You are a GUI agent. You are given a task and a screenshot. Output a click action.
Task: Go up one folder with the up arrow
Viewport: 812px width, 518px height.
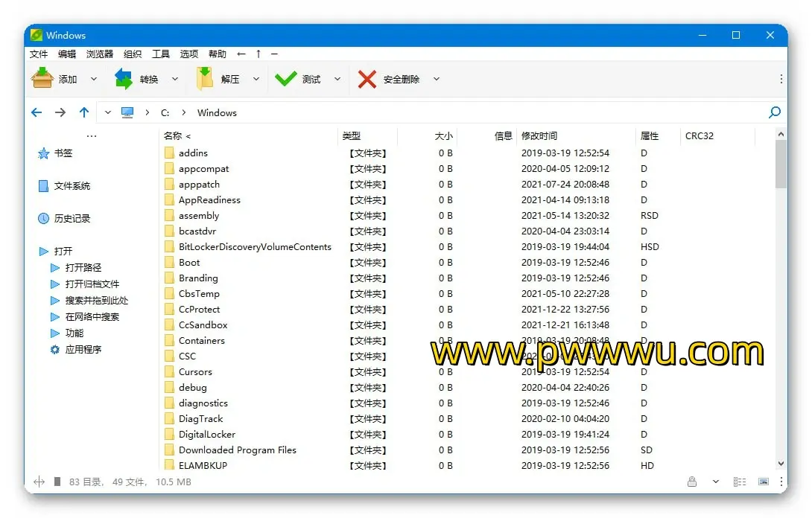point(84,112)
